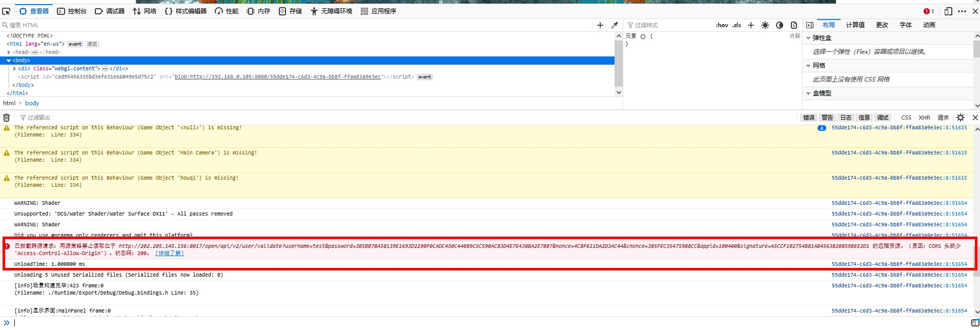This screenshot has width=980, height=330.
Task: Toggle the 日志 logs filter
Action: [x=846, y=118]
